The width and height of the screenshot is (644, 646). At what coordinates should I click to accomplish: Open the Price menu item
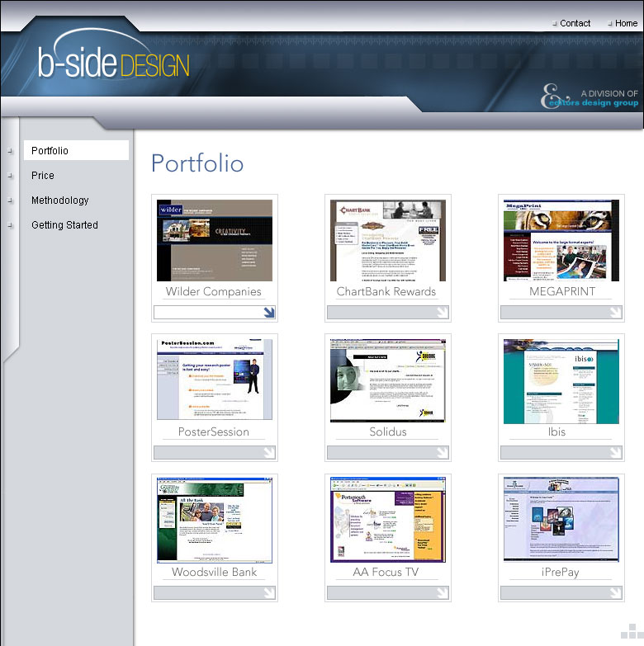43,176
